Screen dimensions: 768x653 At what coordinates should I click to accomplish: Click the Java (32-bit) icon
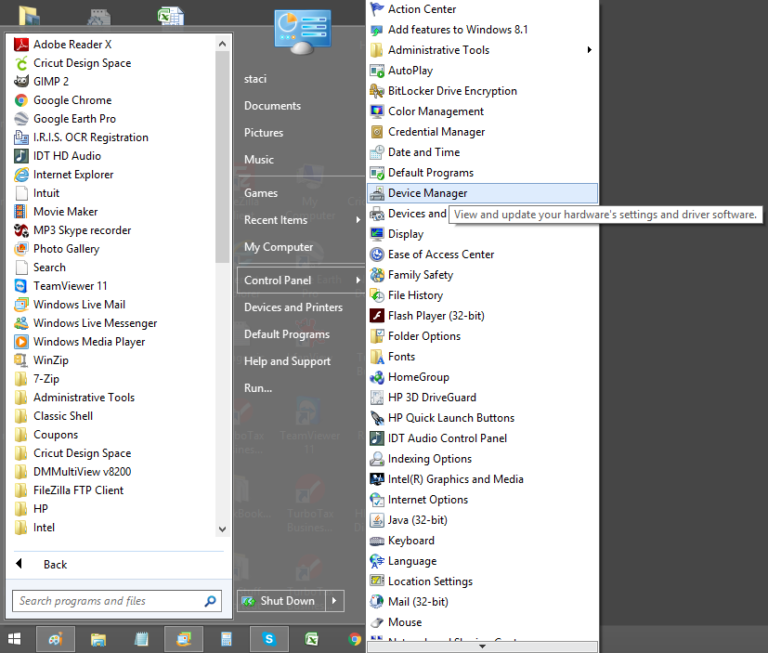(x=377, y=520)
